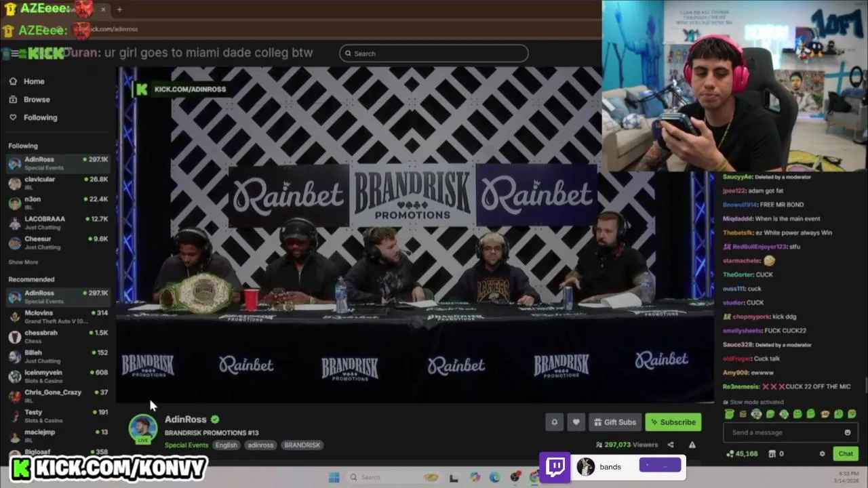Open LACOBRAAA channel in Following list
868x488 pixels.
[x=58, y=223]
